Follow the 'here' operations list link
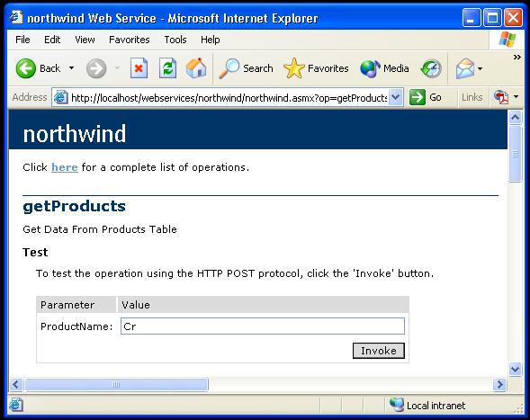The width and height of the screenshot is (530, 420). pyautogui.click(x=65, y=167)
